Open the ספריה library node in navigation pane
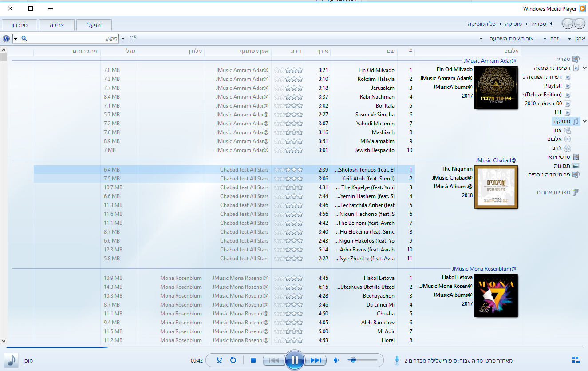The image size is (588, 371). click(567, 59)
